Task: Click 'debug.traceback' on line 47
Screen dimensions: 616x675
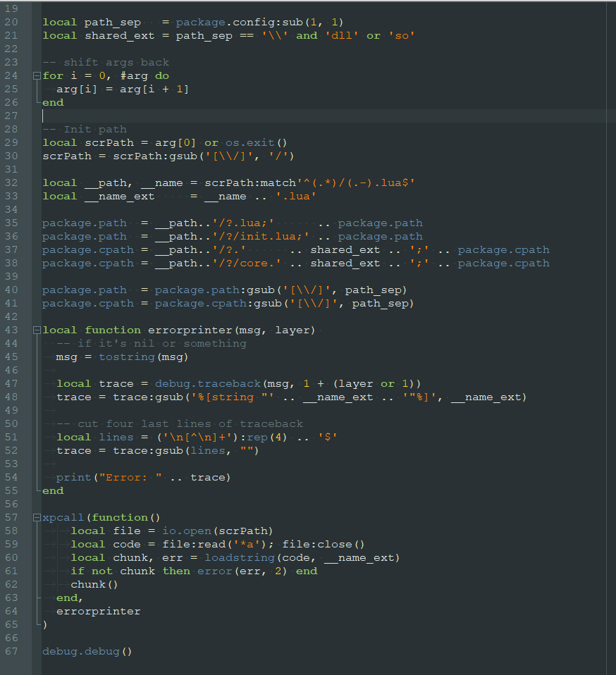Action: [207, 383]
